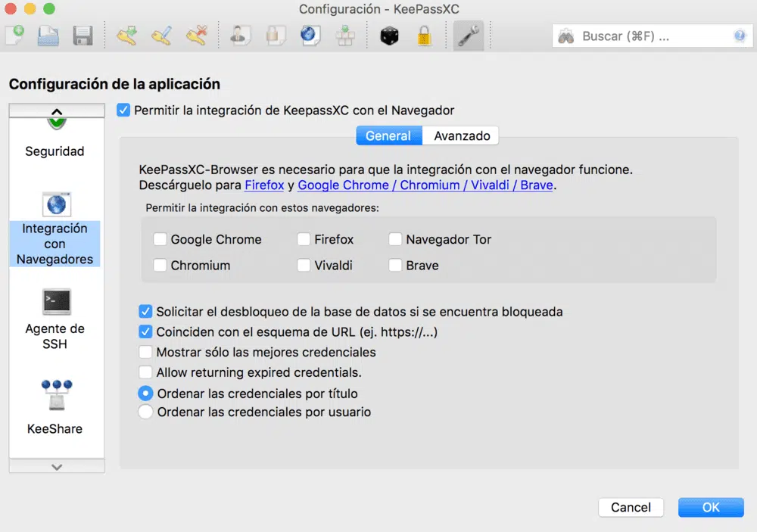
Task: Select the KeeShare network icon
Action: click(57, 394)
